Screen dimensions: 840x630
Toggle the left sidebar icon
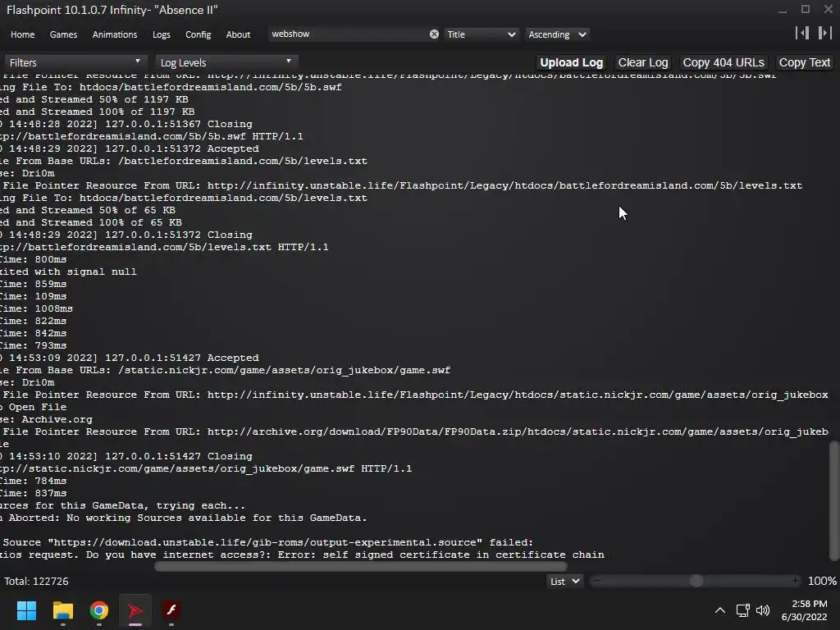[802, 33]
